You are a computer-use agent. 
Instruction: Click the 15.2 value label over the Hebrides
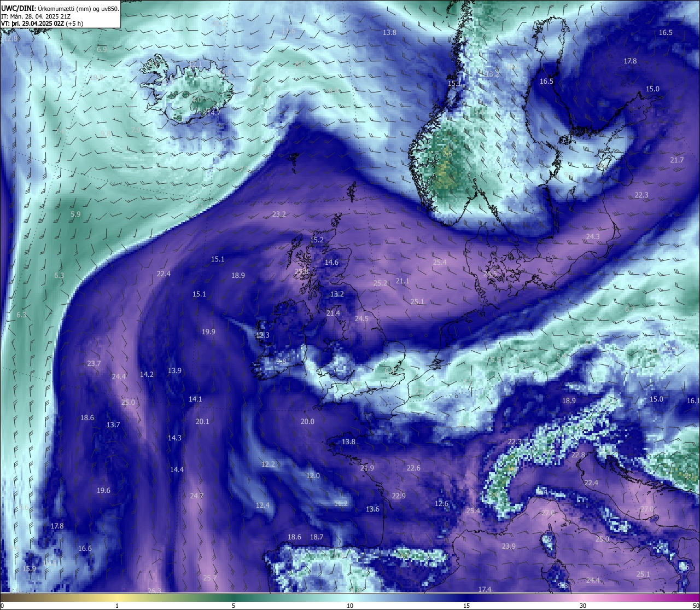[x=317, y=240]
